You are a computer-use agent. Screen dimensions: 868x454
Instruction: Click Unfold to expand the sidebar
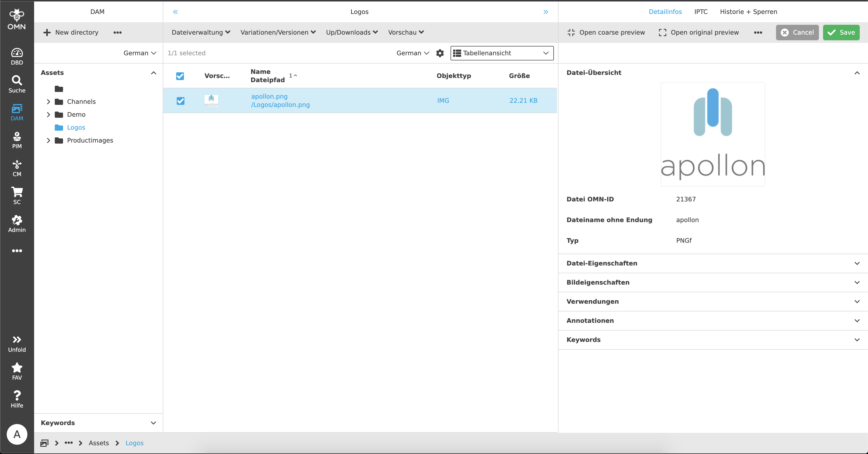pos(17,343)
